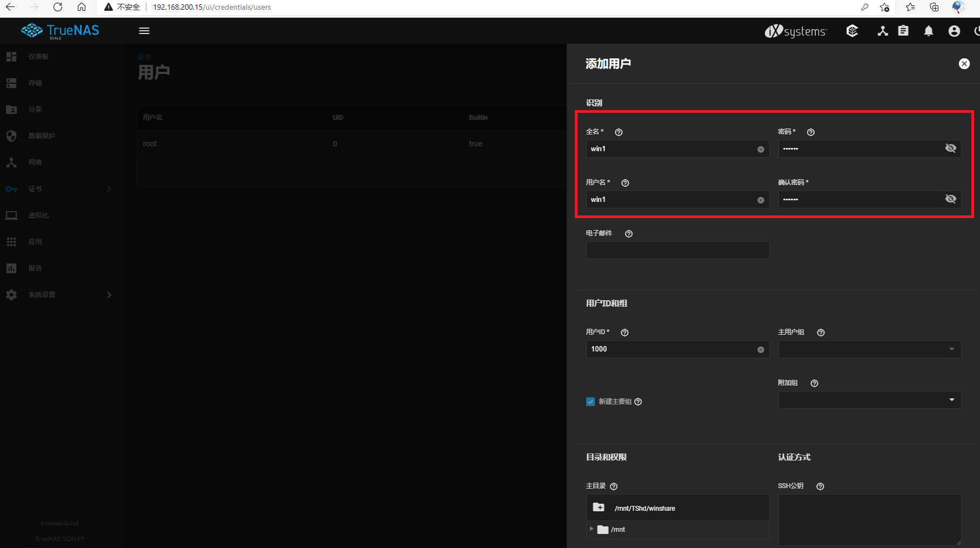Click the confirm password input field
This screenshot has width=980, height=548.
pos(870,199)
